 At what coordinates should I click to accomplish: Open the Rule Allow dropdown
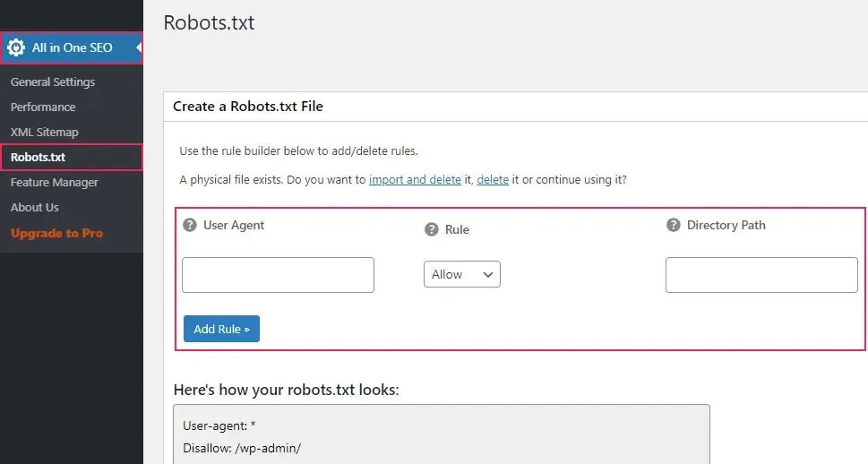[x=461, y=275]
